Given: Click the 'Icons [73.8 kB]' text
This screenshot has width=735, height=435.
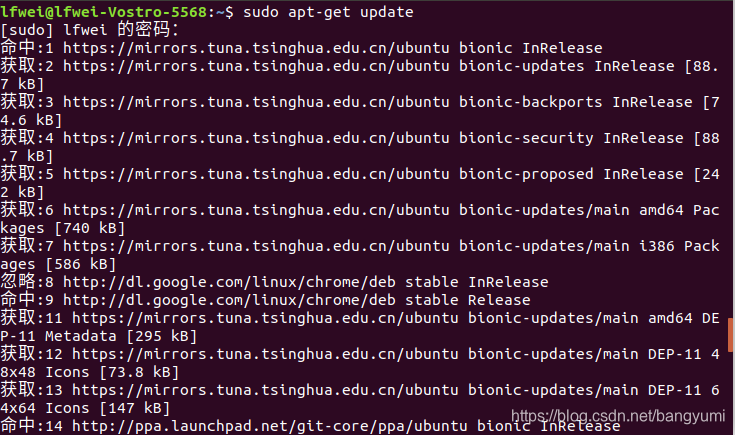Looking at the screenshot, I should (112, 372).
